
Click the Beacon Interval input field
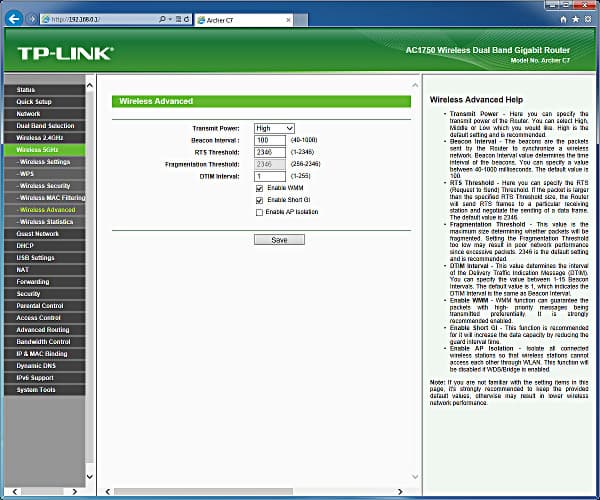[270, 140]
